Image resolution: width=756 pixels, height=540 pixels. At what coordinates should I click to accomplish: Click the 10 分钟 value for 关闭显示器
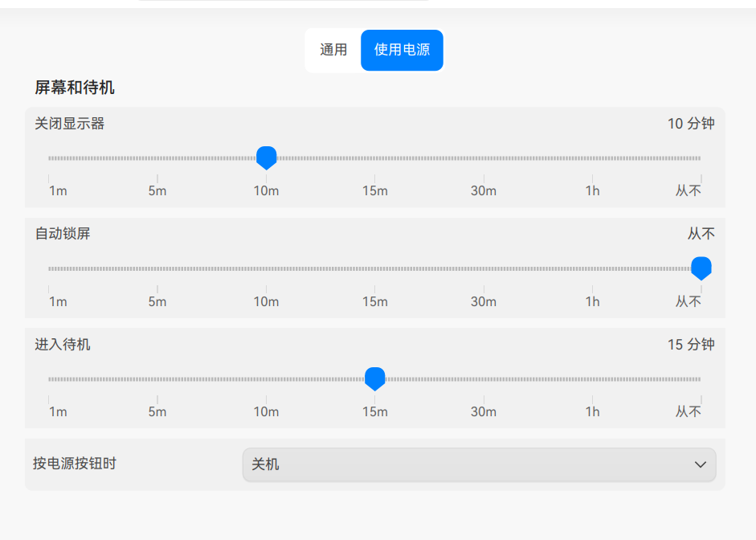point(691,124)
